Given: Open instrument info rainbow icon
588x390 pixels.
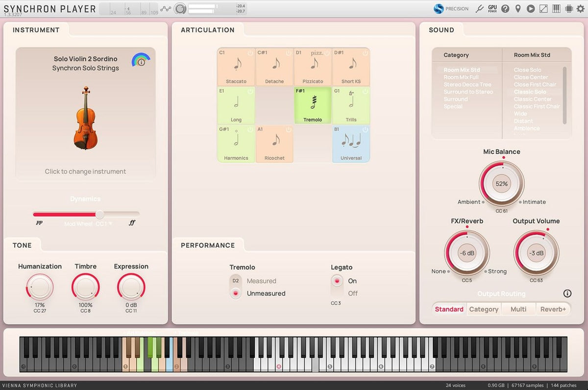Looking at the screenshot, I should click(x=141, y=61).
